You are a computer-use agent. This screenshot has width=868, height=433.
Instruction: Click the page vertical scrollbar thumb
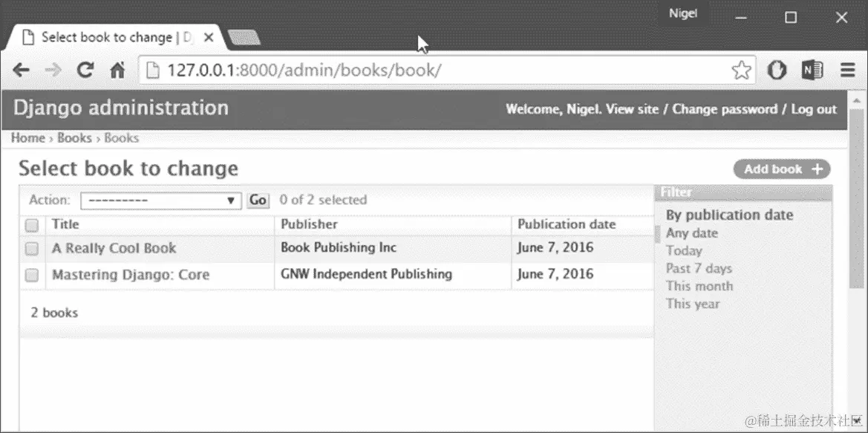(x=857, y=198)
